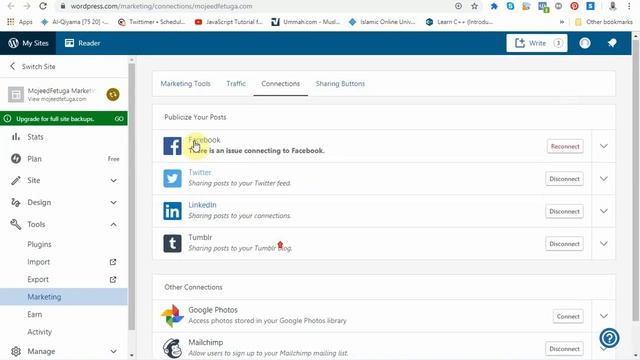Image resolution: width=640 pixels, height=360 pixels.
Task: Click the LinkedIn logo icon
Action: 172,211
